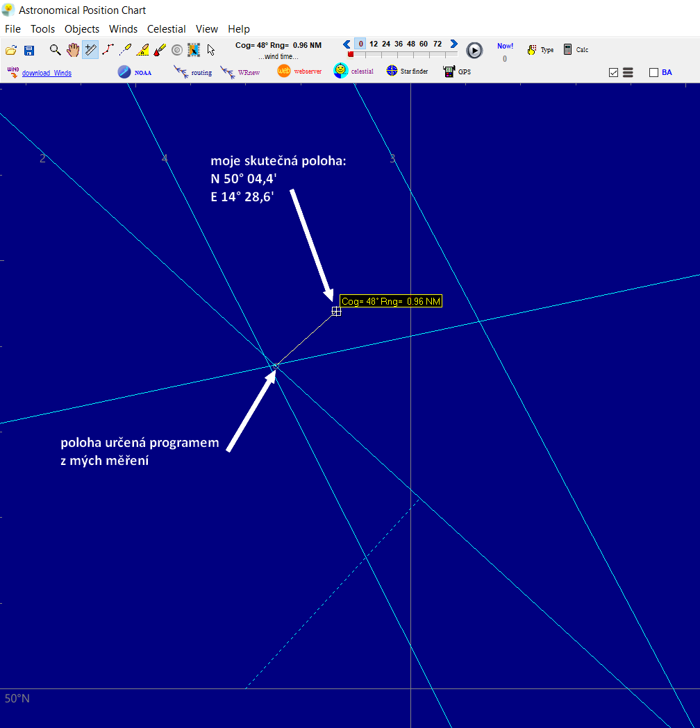Click the Now! button
Screen dimensions: 700x728
click(x=505, y=46)
